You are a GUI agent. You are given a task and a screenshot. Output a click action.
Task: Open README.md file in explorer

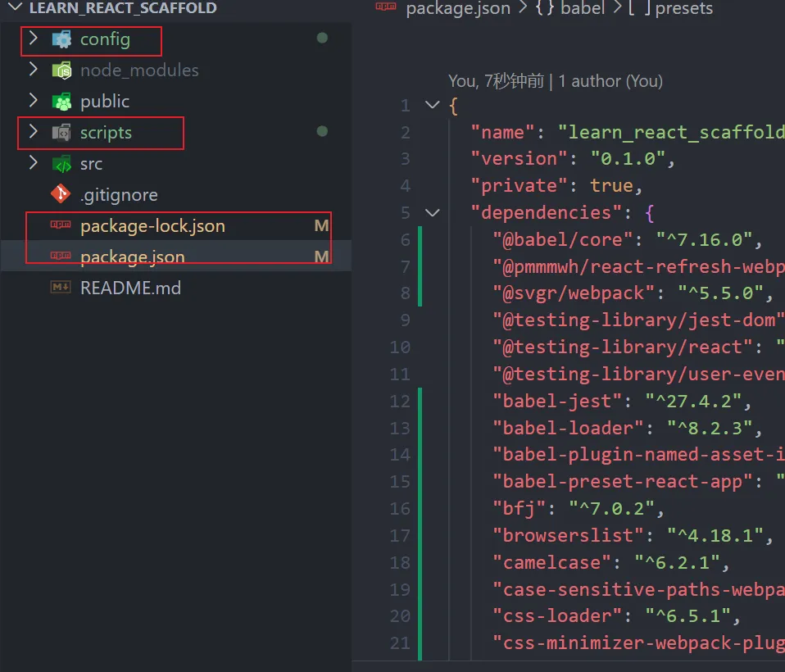point(130,288)
